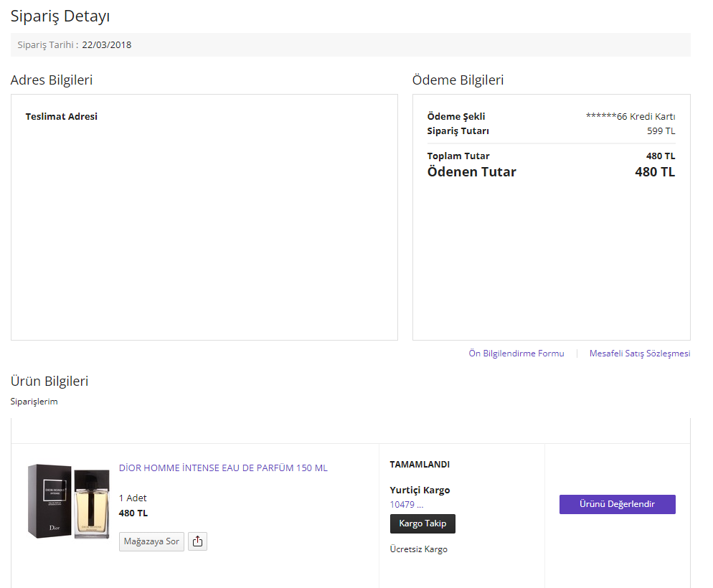The image size is (713, 588).
Task: Click the Ürünü Değerlendir button
Action: click(617, 504)
